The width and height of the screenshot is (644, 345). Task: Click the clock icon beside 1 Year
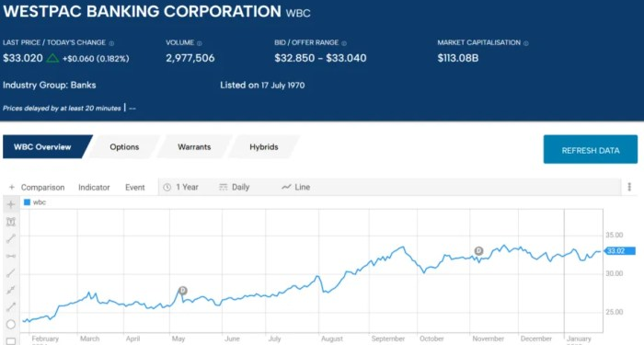point(167,188)
